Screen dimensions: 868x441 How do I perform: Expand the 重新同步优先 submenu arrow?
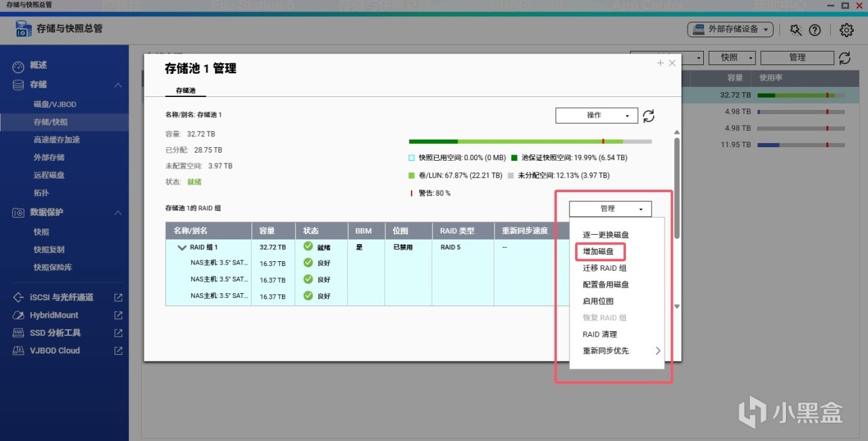pyautogui.click(x=657, y=351)
